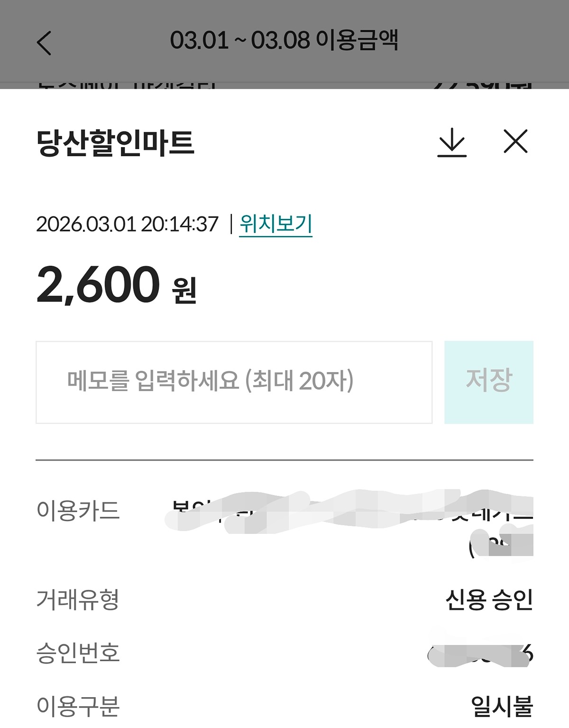
Task: Tap the 2026.03.01 20:14:37 timestamp
Action: click(127, 224)
